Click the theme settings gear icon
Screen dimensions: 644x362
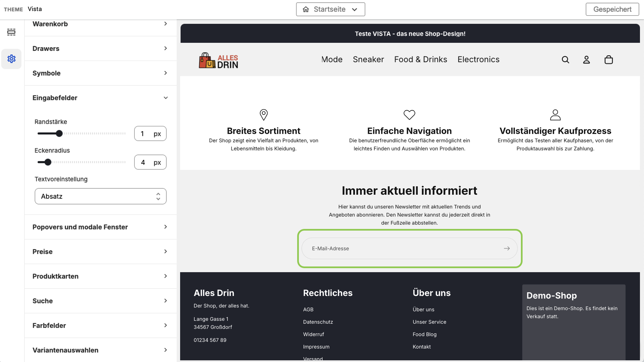click(11, 59)
